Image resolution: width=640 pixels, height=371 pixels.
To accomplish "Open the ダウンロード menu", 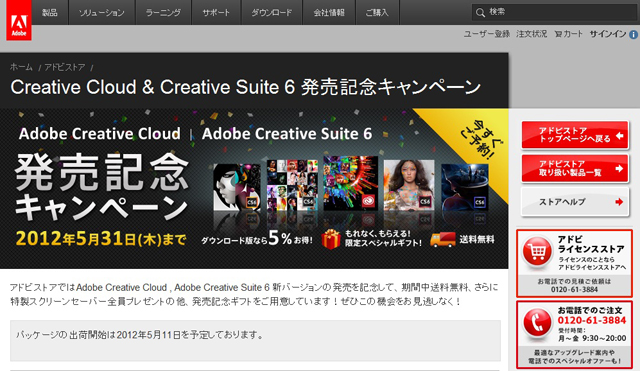I will point(272,13).
